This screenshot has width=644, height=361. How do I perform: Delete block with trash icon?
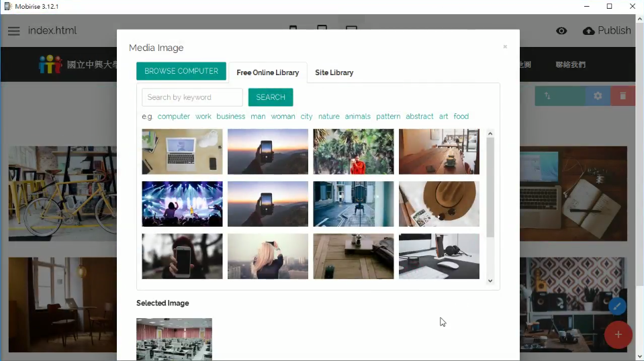[623, 96]
